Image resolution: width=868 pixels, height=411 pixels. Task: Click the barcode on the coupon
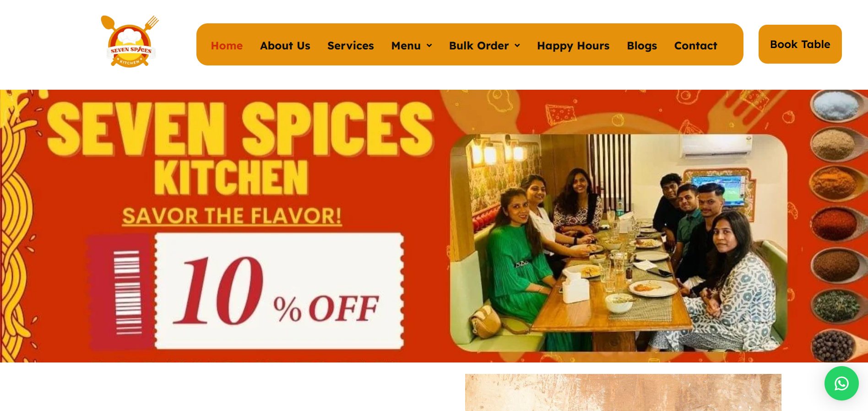click(128, 292)
